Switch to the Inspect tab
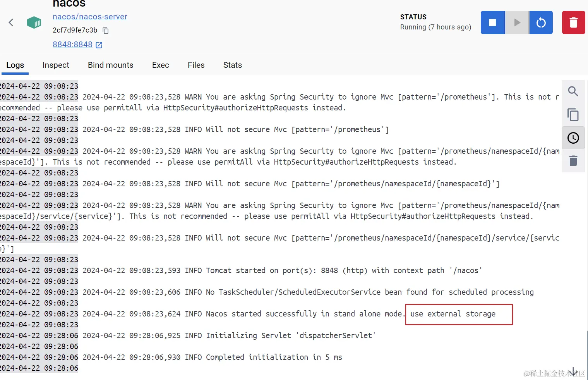The image size is (588, 380). coord(56,65)
